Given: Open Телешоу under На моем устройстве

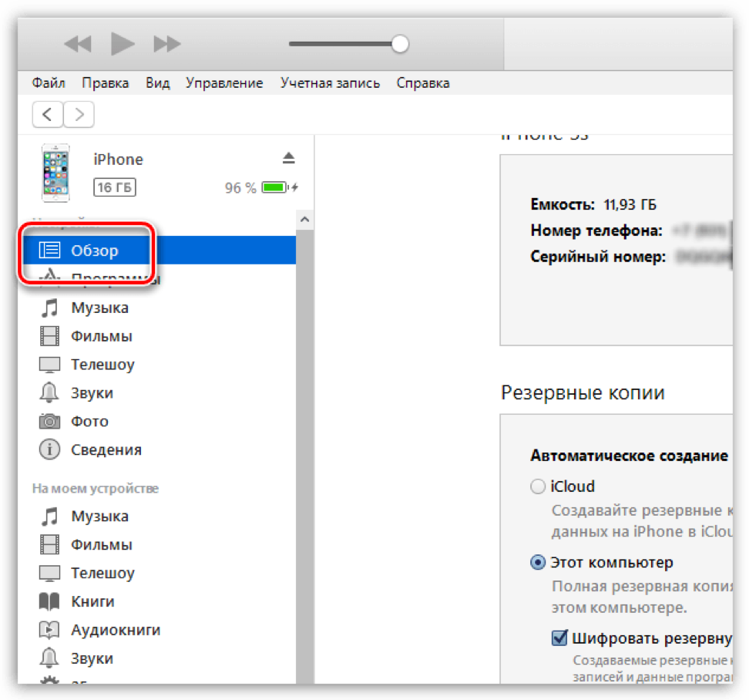Looking at the screenshot, I should click(x=102, y=573).
